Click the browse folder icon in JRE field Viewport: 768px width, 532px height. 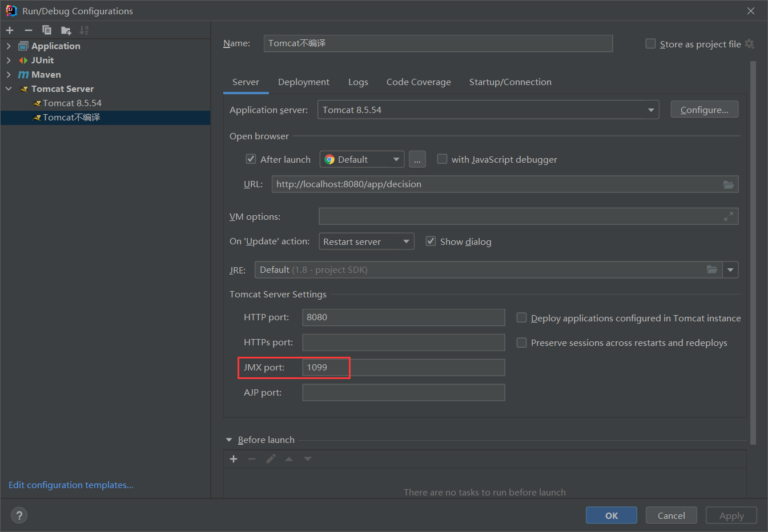[x=711, y=269]
